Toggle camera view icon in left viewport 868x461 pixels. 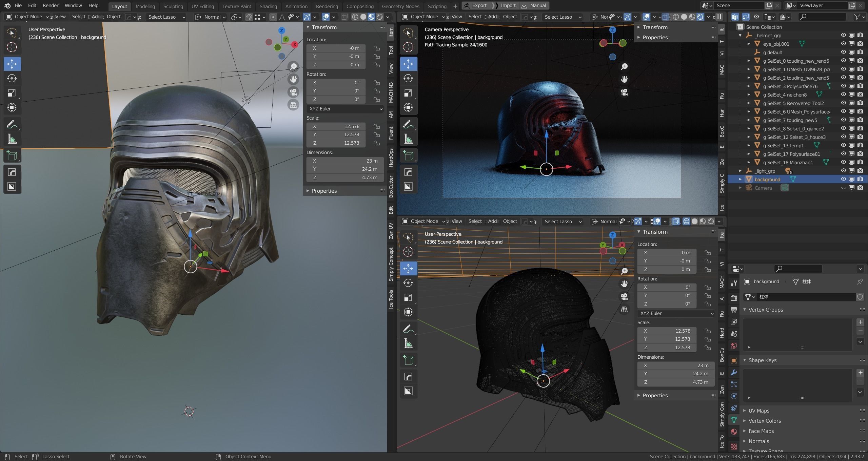click(x=294, y=92)
